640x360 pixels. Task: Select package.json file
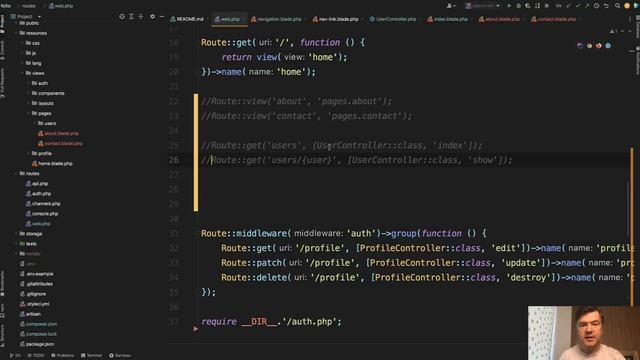tap(37, 344)
